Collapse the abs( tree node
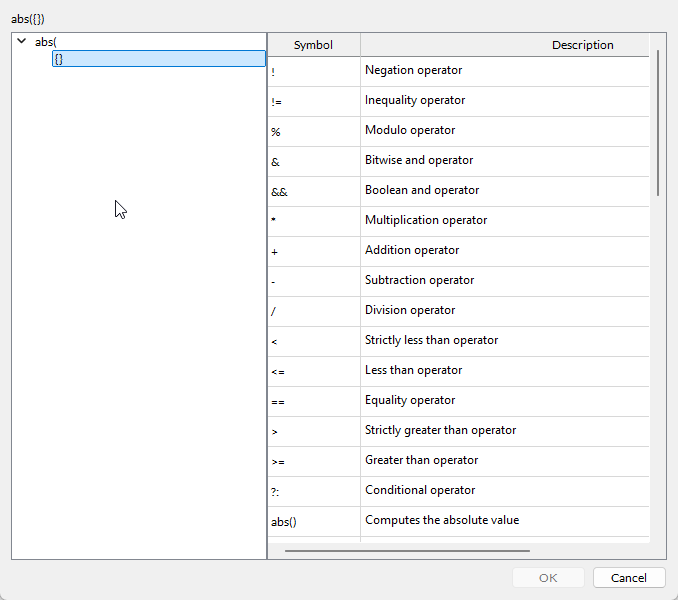Screen dimensions: 678x600 21,41
